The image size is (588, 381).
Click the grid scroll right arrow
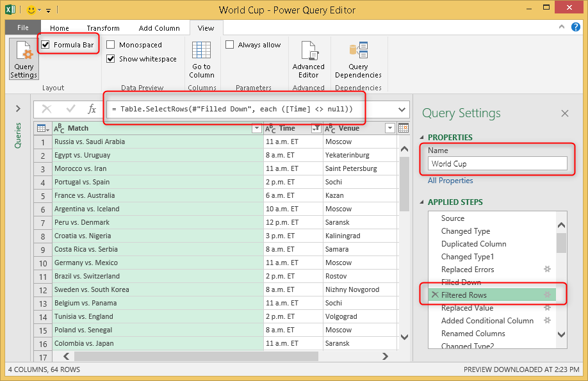coord(385,356)
